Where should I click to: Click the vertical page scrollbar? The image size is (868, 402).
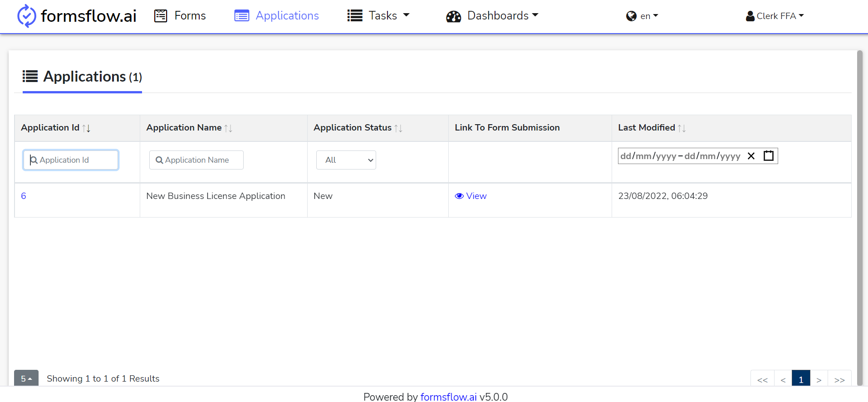[859, 218]
